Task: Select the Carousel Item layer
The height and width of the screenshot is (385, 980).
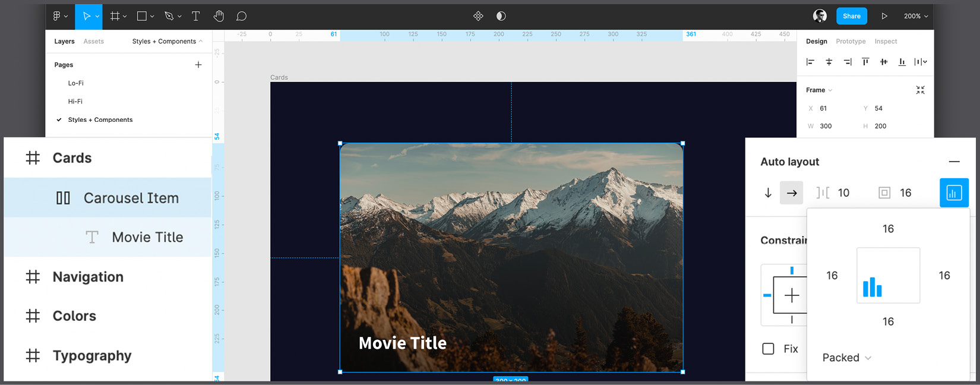Action: [131, 198]
